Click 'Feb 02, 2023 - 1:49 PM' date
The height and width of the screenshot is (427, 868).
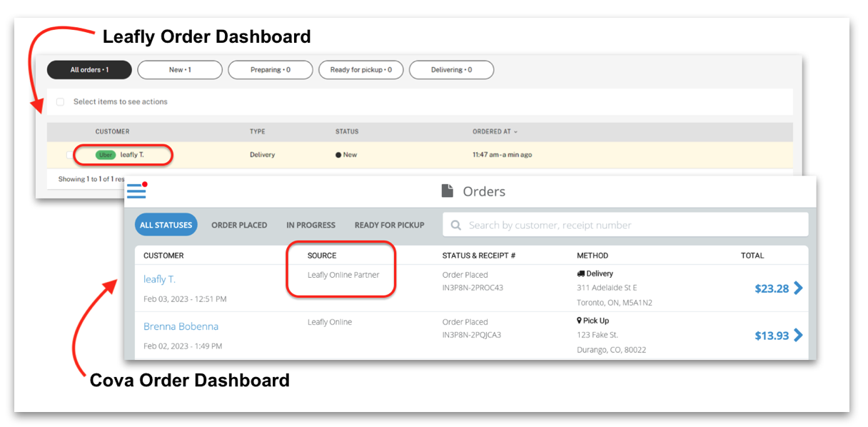[x=183, y=346]
